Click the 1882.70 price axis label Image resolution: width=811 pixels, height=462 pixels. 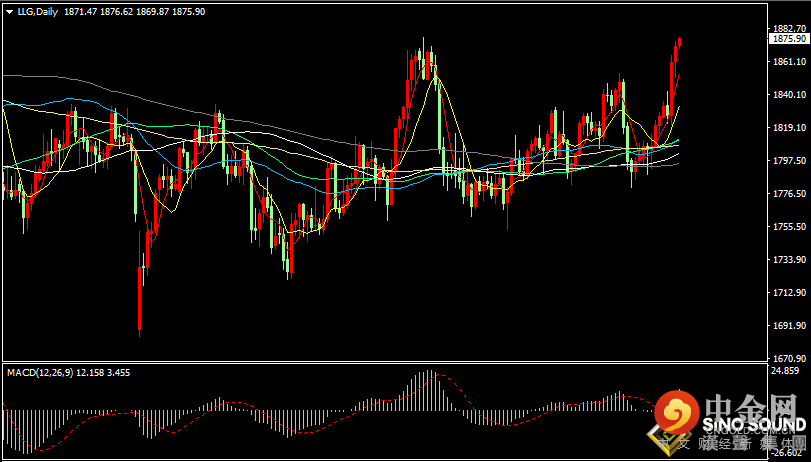click(x=788, y=29)
